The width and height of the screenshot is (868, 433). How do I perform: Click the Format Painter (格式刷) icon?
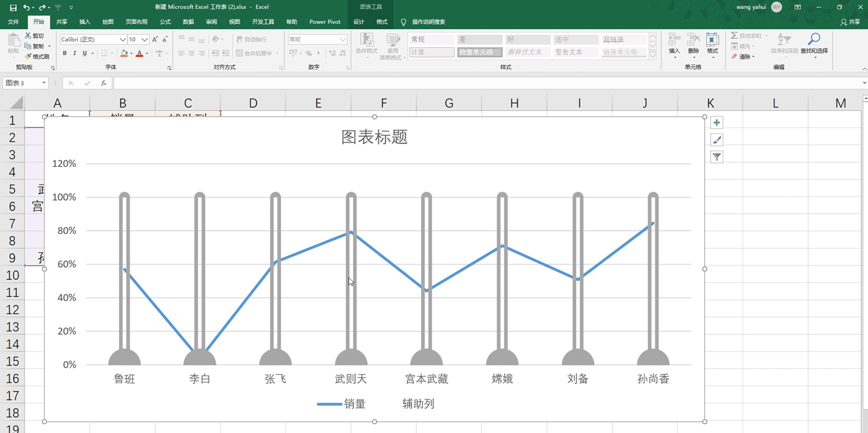coord(37,56)
